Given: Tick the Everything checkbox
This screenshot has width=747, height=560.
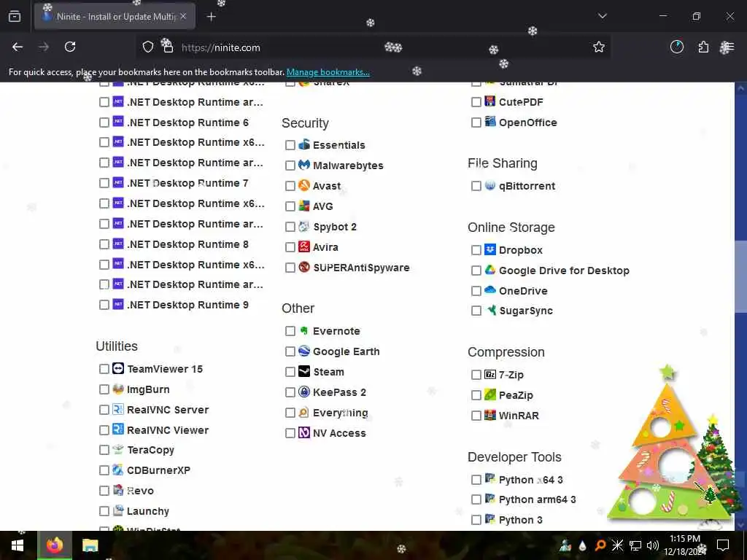Looking at the screenshot, I should [x=290, y=413].
